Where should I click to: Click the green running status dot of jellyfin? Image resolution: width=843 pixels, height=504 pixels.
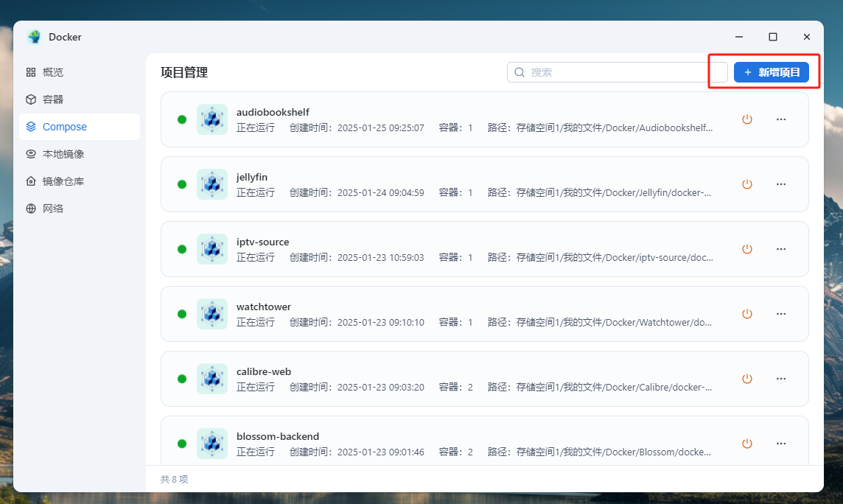click(x=181, y=184)
